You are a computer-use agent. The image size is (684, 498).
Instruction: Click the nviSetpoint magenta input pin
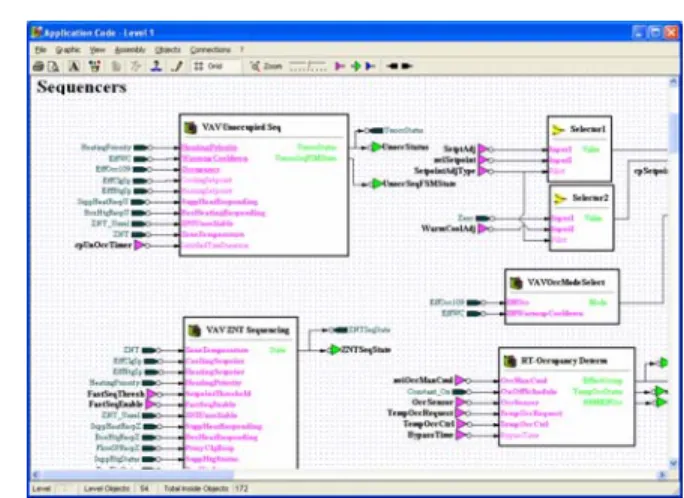click(x=483, y=160)
